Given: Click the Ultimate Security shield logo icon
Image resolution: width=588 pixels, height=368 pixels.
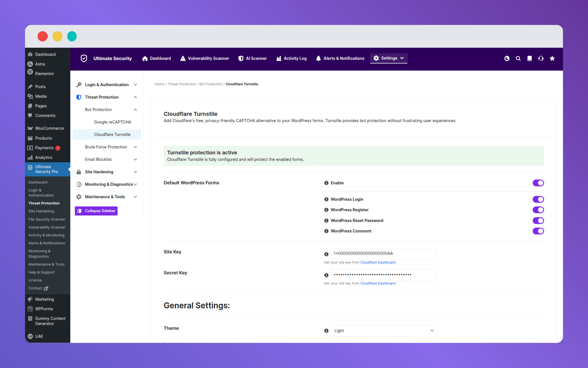Looking at the screenshot, I should [84, 58].
